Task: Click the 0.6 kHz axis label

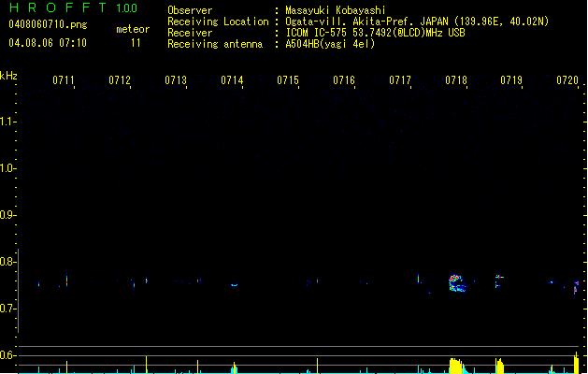Action: pos(7,355)
